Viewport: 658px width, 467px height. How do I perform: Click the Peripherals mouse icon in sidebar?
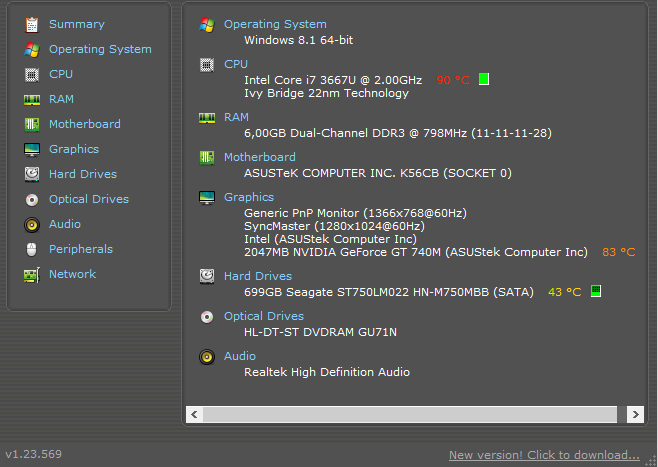[32, 250]
